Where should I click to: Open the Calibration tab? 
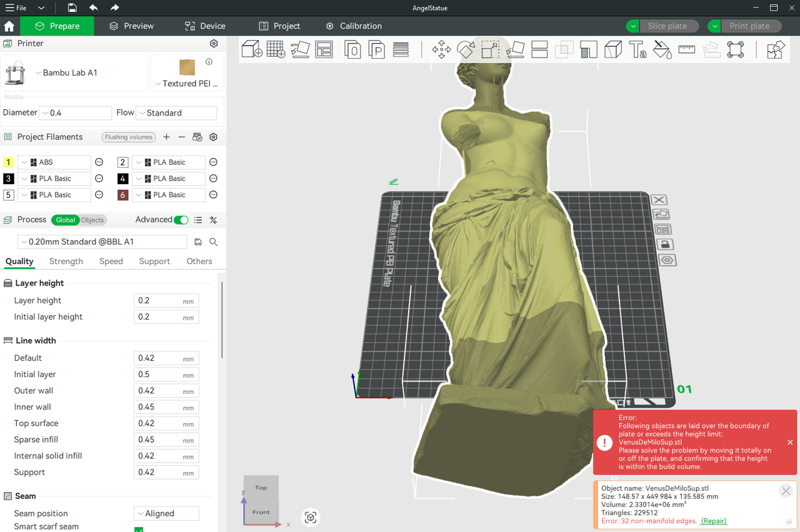(x=354, y=26)
